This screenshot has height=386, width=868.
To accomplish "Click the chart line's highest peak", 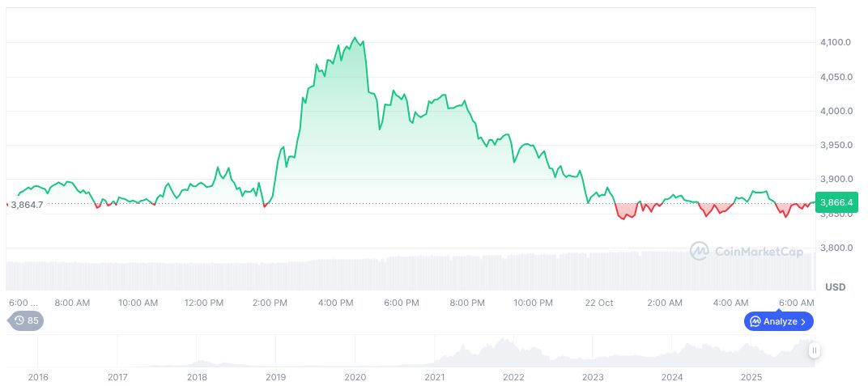I will (x=355, y=37).
